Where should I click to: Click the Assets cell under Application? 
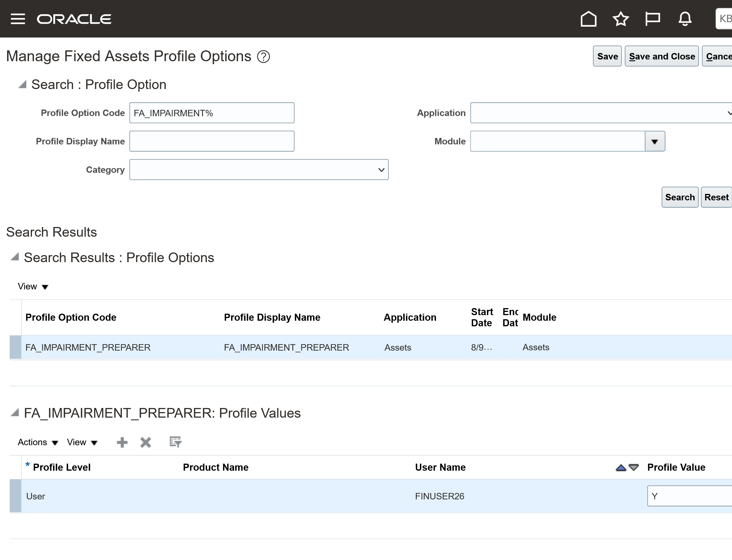[x=398, y=347]
